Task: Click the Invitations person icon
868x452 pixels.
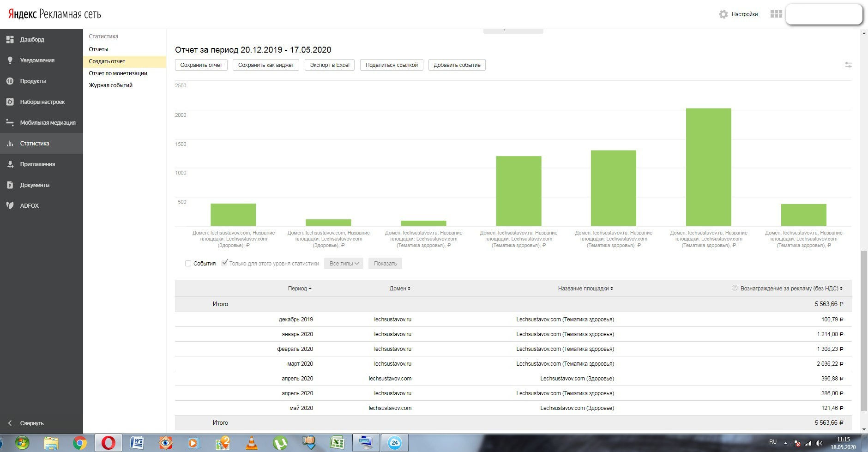Action: [10, 164]
